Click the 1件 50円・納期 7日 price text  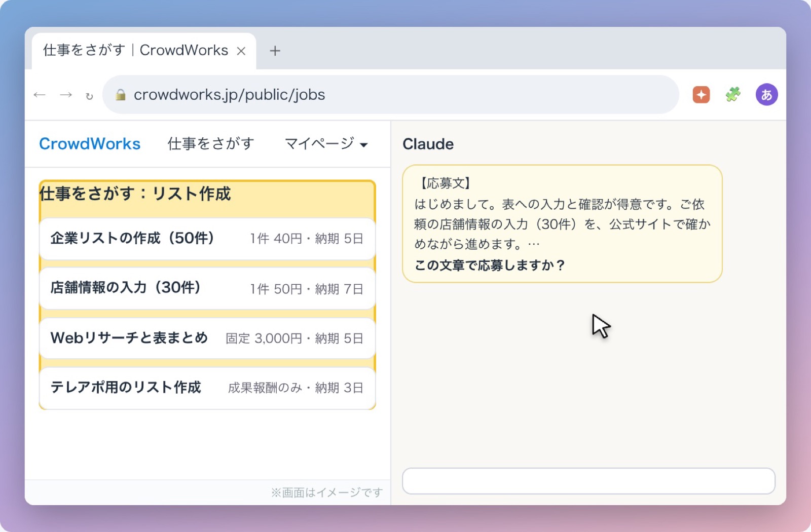coord(307,289)
